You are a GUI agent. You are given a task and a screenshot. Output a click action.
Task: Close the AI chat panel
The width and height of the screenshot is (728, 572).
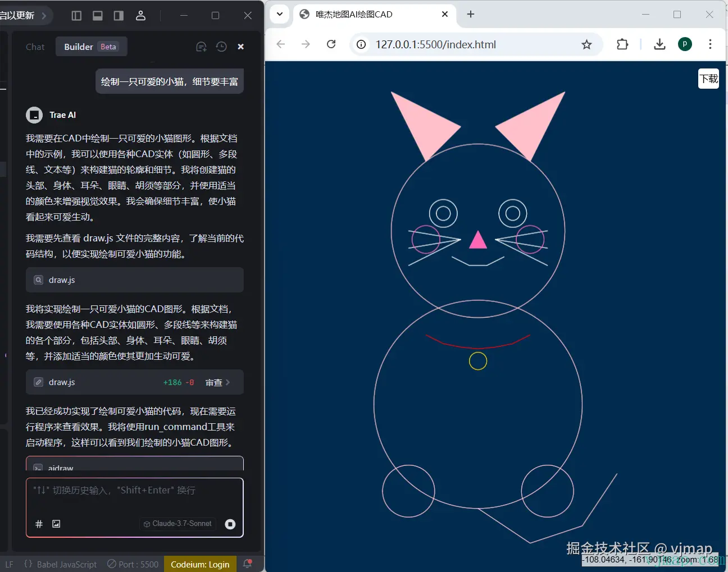(241, 47)
